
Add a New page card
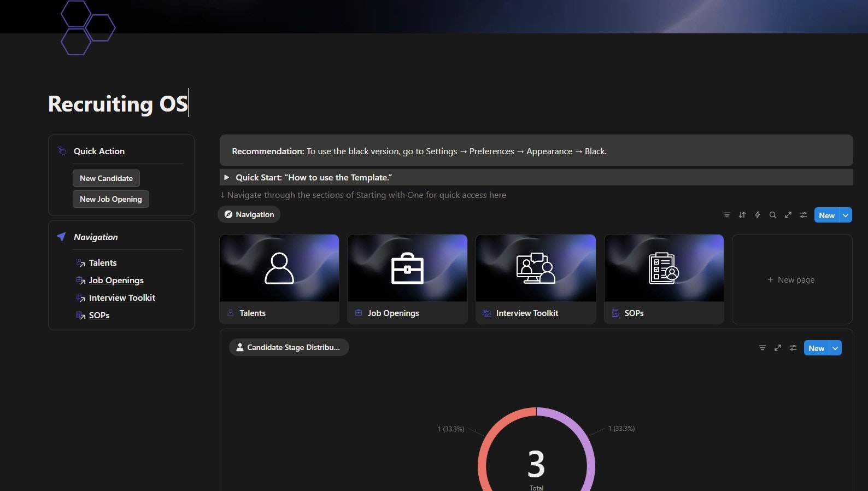(792, 279)
